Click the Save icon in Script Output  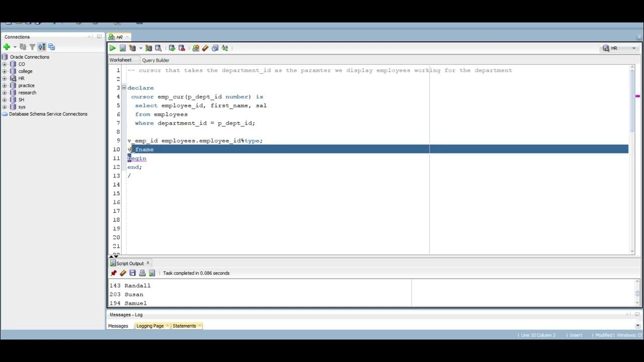132,273
